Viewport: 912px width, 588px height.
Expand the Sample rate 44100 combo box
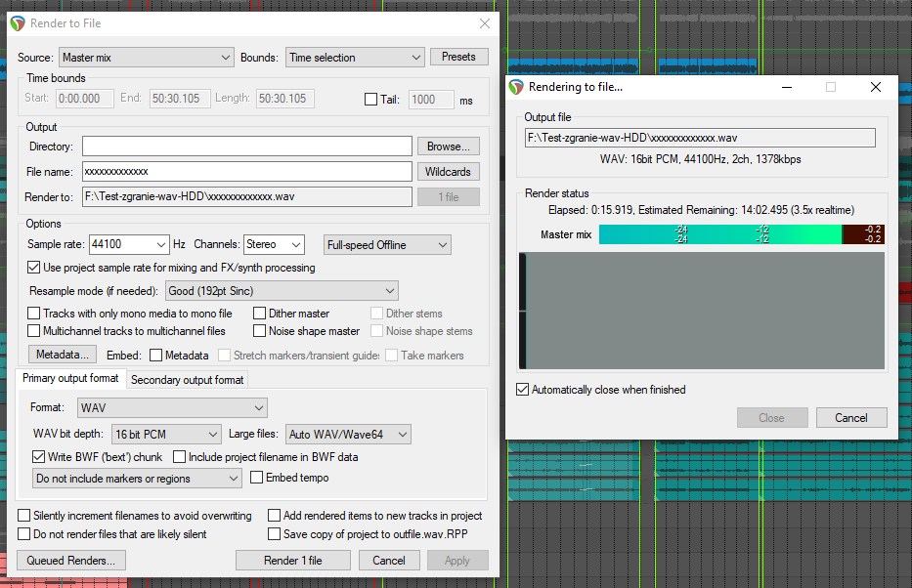pos(128,244)
